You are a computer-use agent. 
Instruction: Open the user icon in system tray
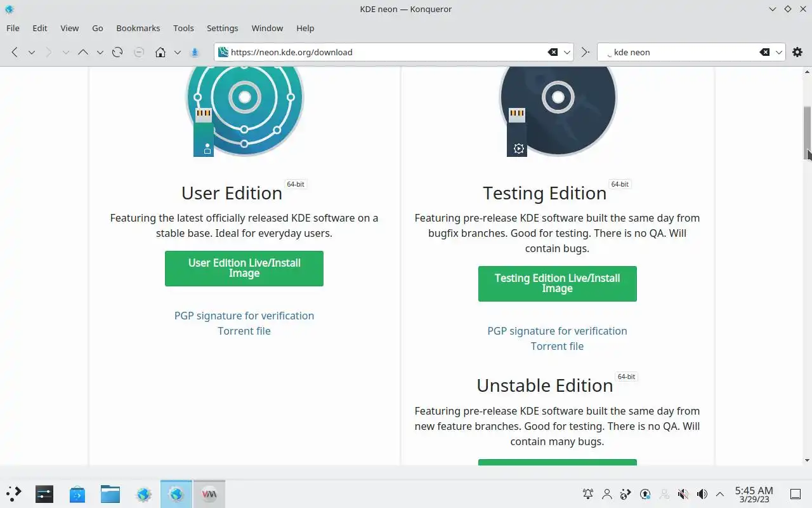(x=607, y=494)
